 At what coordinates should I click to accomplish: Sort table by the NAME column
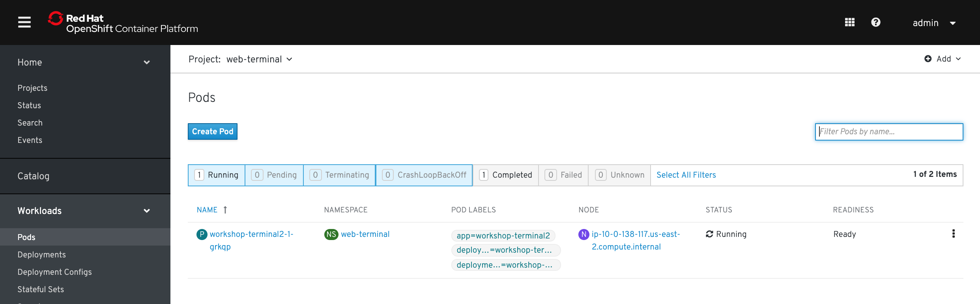207,210
